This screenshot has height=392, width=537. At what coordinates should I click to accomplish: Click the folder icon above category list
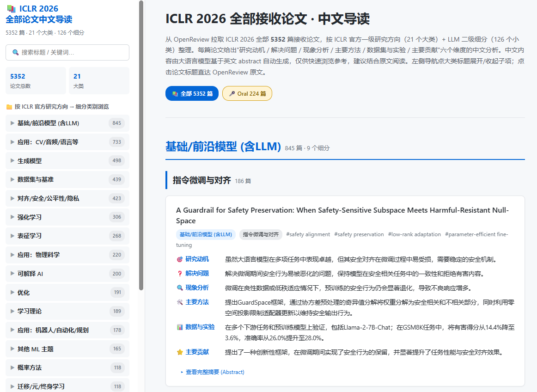pyautogui.click(x=9, y=107)
